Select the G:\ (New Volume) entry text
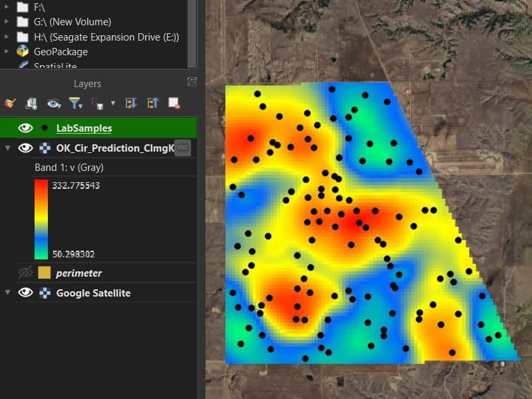This screenshot has height=399, width=532. point(72,22)
